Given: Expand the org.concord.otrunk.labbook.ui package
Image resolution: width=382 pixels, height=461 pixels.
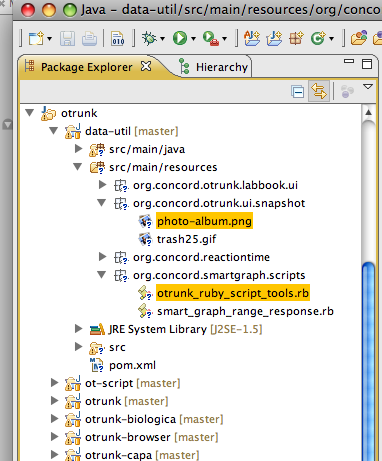Looking at the screenshot, I should point(103,185).
